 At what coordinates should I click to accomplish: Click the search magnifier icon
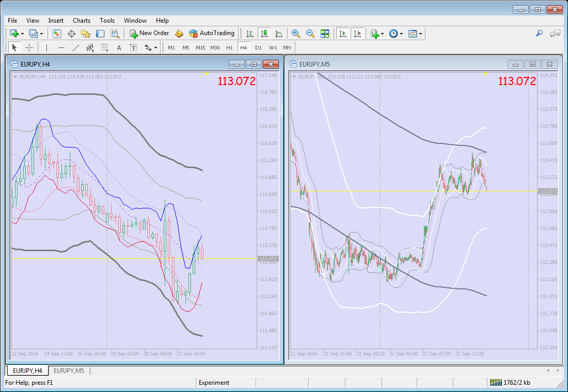[x=540, y=34]
